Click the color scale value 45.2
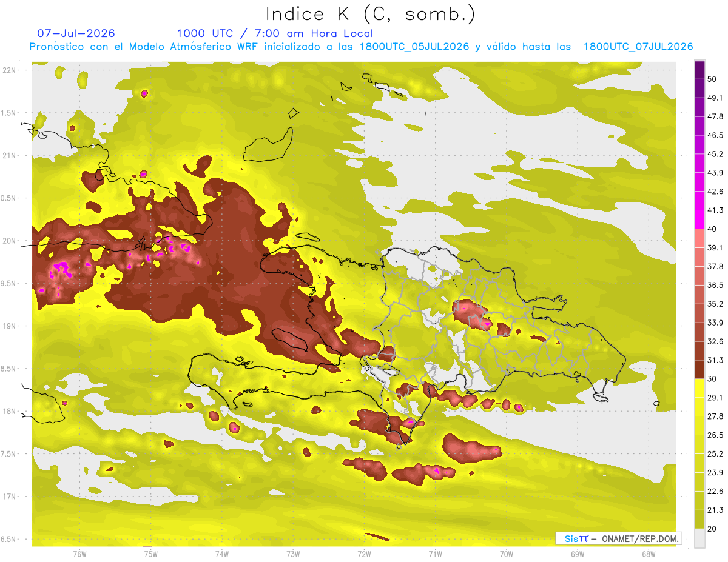Image resolution: width=728 pixels, height=562 pixels. (715, 154)
